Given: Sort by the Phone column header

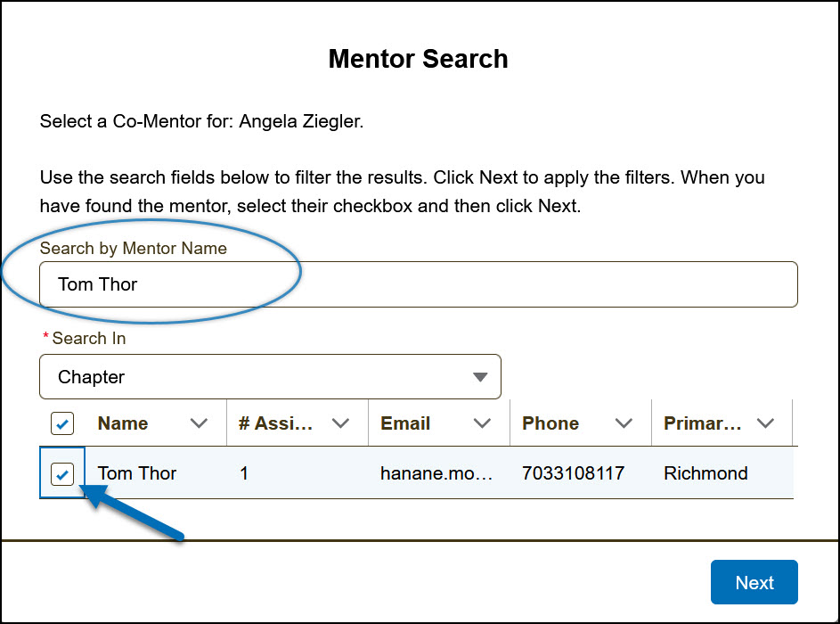Looking at the screenshot, I should [x=550, y=423].
